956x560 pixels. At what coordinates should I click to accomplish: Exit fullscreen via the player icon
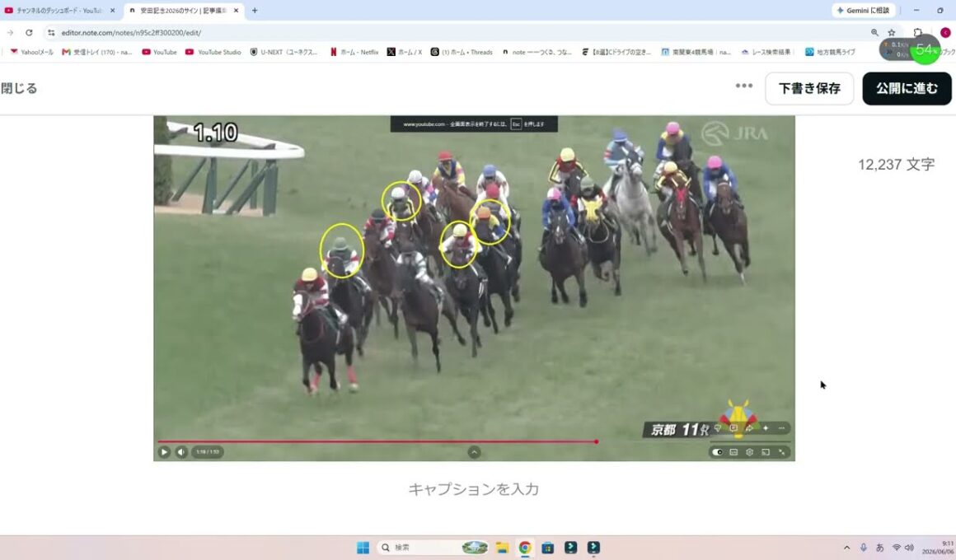[x=781, y=452]
